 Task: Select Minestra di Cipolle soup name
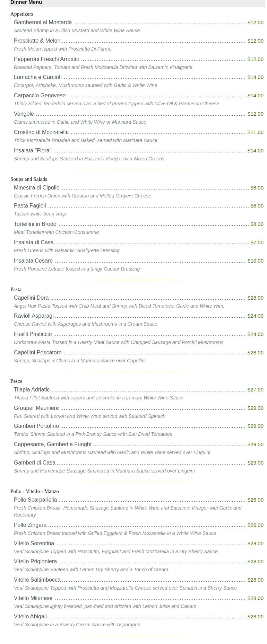pyautogui.click(x=37, y=188)
